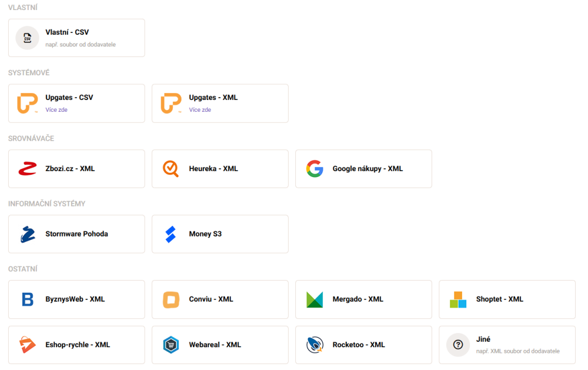Click the Mergado green logo icon

[315, 299]
